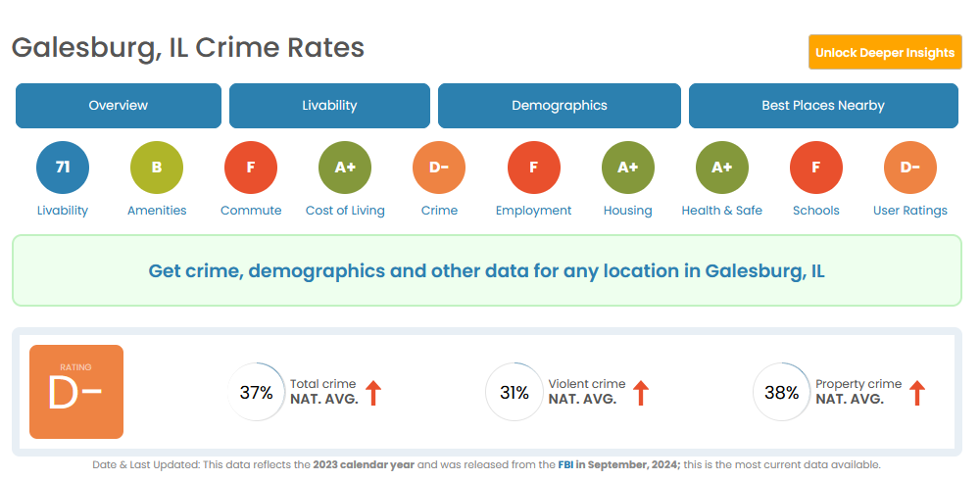Open the Livability text link

[x=63, y=211]
